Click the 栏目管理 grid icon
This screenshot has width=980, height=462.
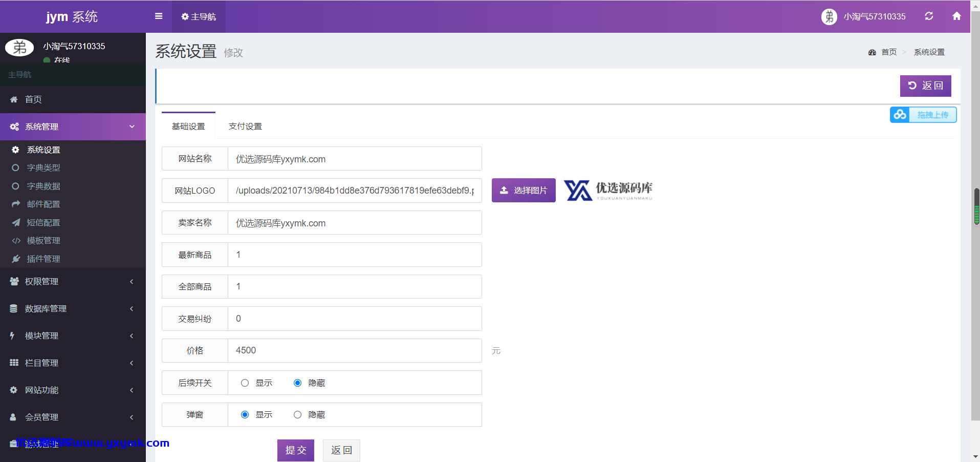14,363
